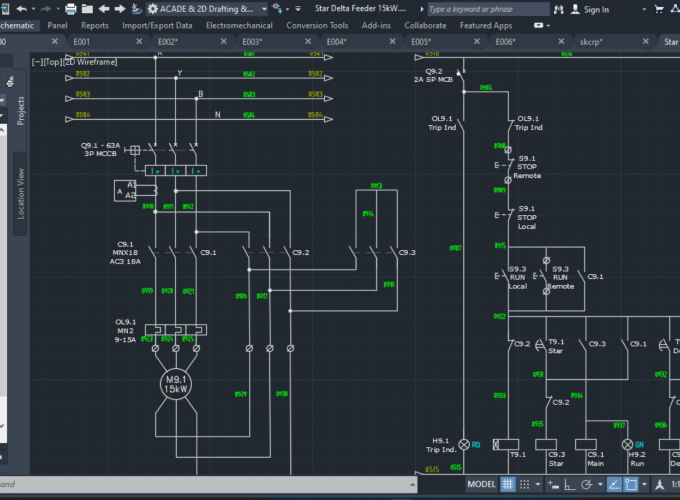
Task: Click the Sign In user icon
Action: [x=575, y=9]
